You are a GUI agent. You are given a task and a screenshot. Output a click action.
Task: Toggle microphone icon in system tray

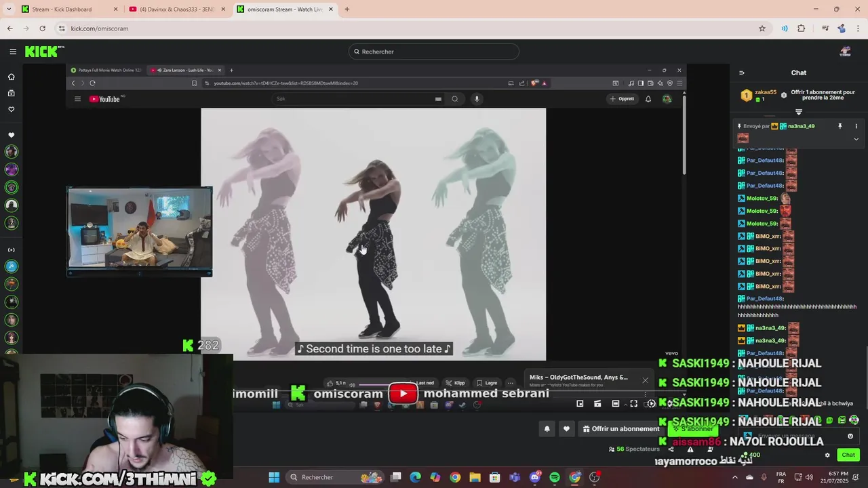(764, 477)
